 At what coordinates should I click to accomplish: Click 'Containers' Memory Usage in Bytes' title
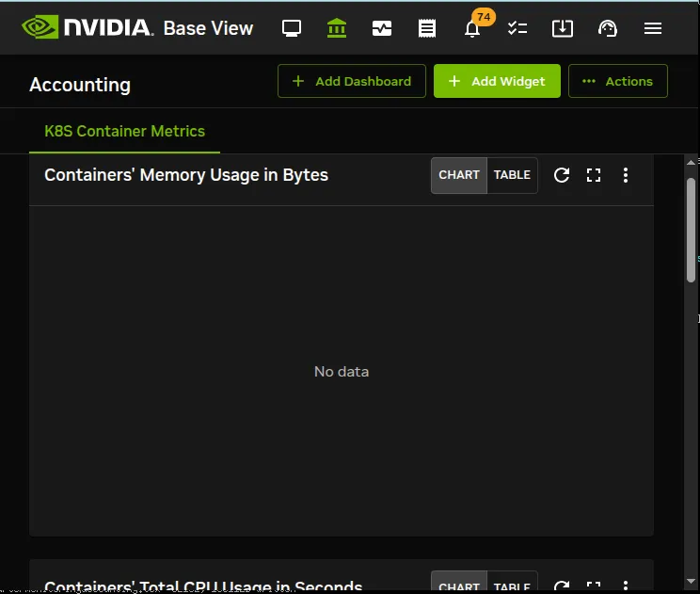[186, 175]
